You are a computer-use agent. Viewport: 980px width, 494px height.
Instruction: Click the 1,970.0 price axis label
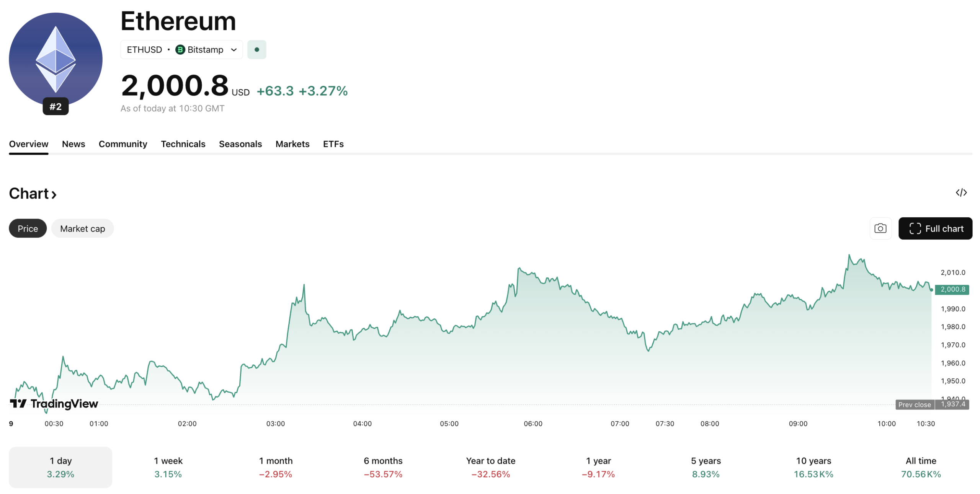pos(953,345)
